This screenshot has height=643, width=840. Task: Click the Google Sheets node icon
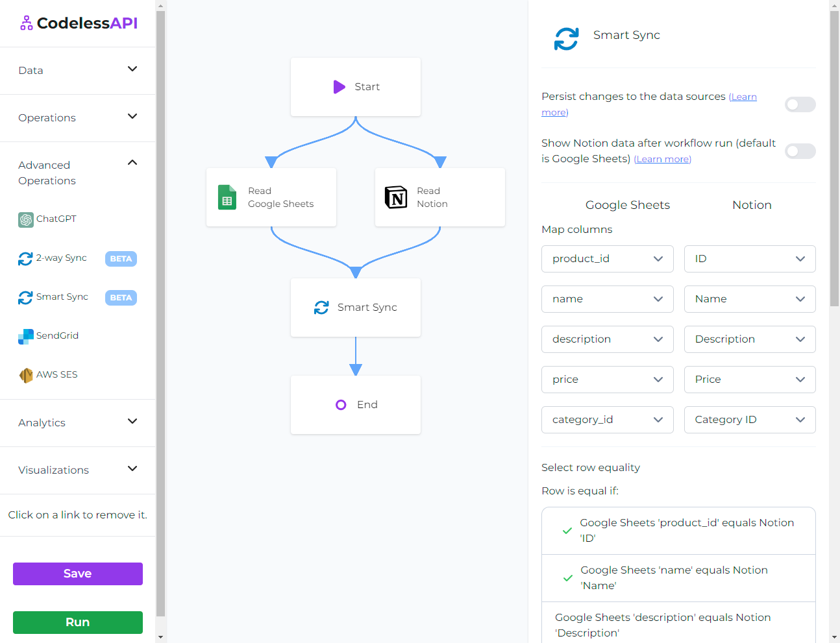(x=227, y=197)
